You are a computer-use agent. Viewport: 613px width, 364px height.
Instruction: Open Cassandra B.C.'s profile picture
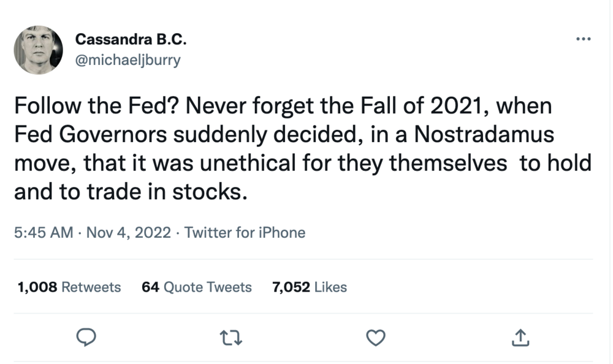pyautogui.click(x=38, y=50)
